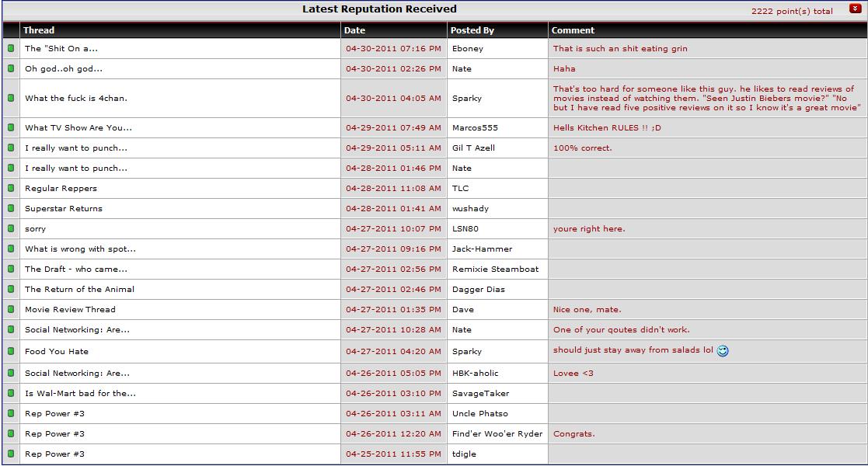
Task: Click green rep icon in HBK-aholic row
Action: point(11,373)
